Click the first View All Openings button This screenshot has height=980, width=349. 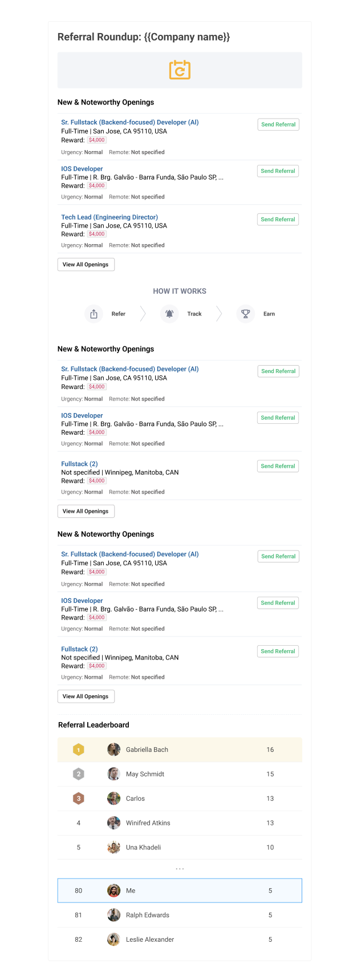pos(86,265)
